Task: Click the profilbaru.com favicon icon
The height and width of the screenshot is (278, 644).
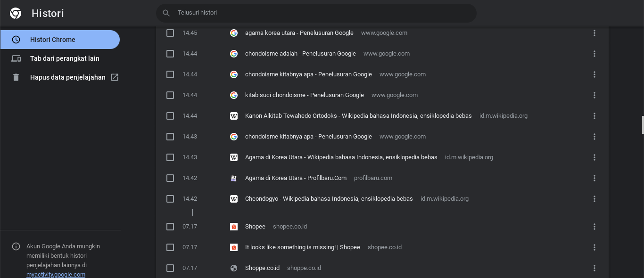Action: tap(234, 178)
